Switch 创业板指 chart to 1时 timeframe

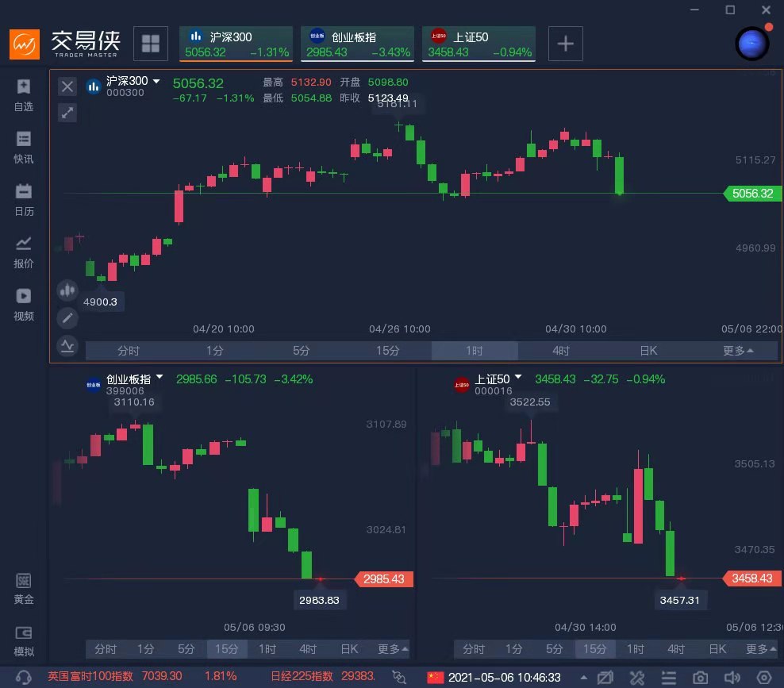coord(267,649)
